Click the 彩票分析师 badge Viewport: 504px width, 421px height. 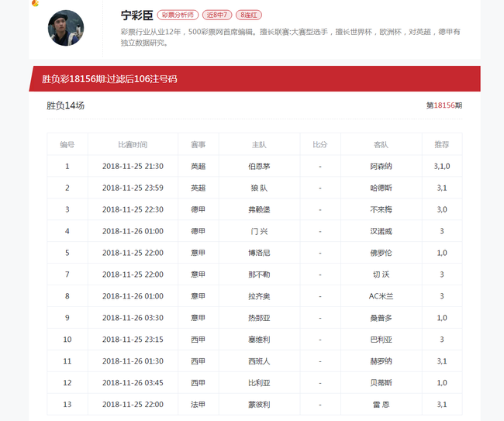(178, 15)
